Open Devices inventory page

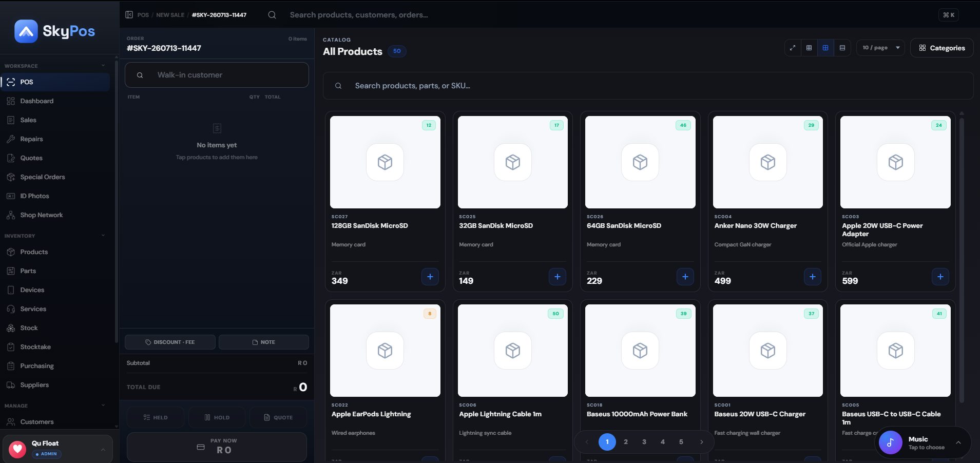pyautogui.click(x=55, y=290)
